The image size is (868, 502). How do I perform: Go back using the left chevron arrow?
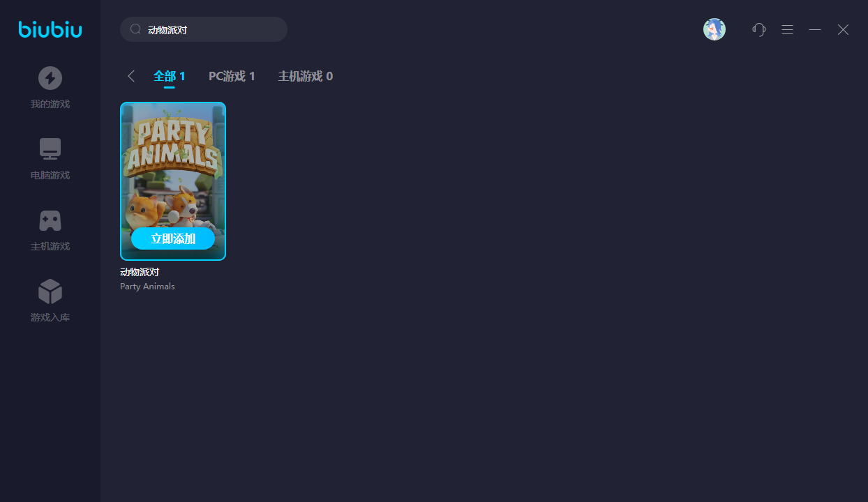131,76
